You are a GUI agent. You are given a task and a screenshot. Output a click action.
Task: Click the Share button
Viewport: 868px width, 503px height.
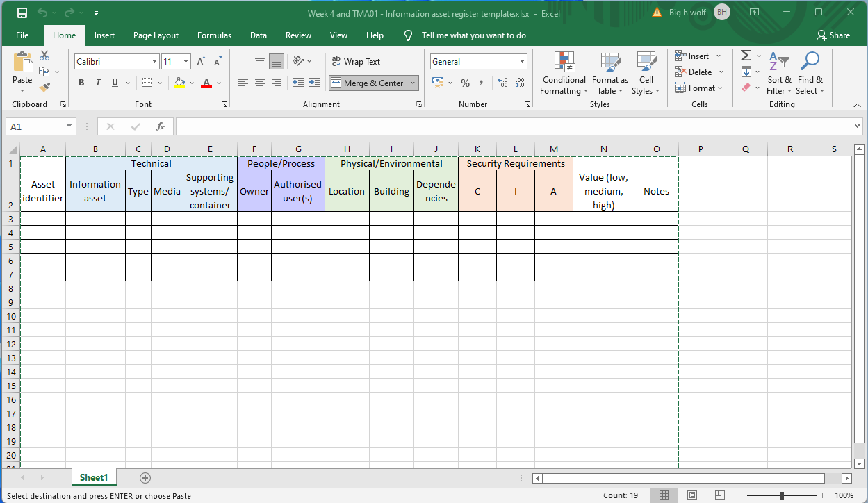coord(833,35)
